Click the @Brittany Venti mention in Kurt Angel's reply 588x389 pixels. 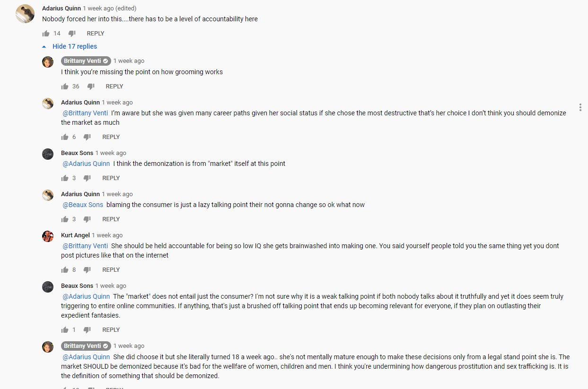pos(85,246)
